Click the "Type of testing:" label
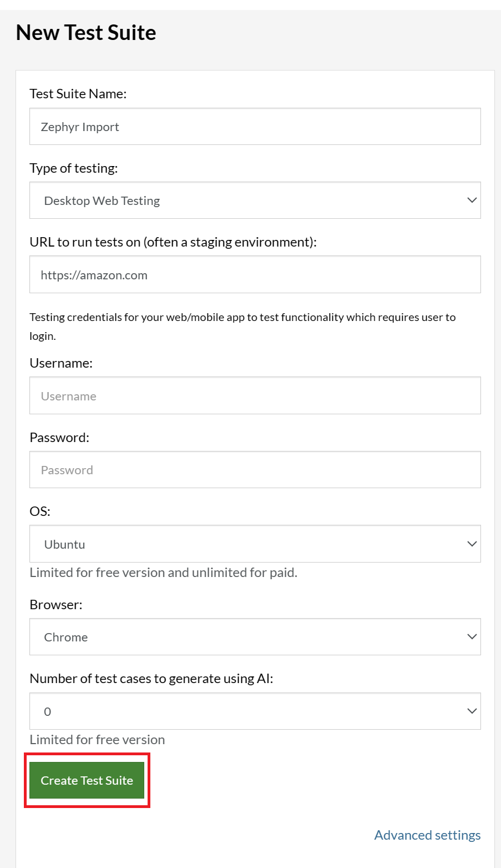 74,168
